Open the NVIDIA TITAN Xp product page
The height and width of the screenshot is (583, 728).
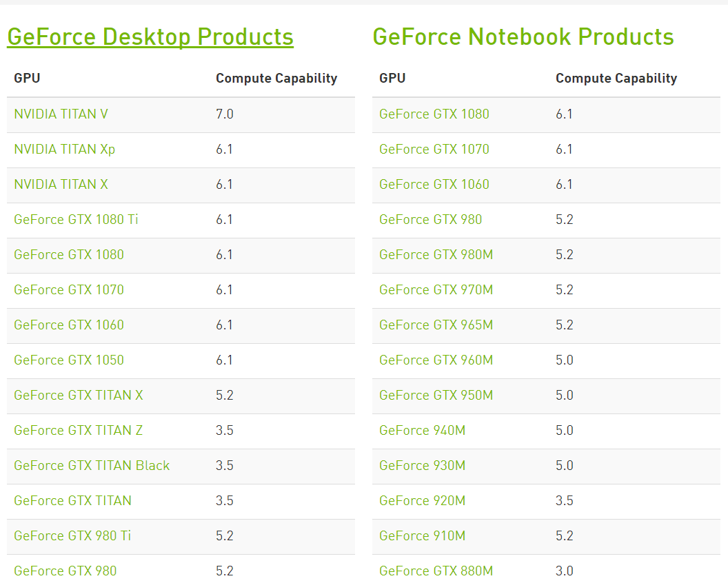click(x=64, y=150)
